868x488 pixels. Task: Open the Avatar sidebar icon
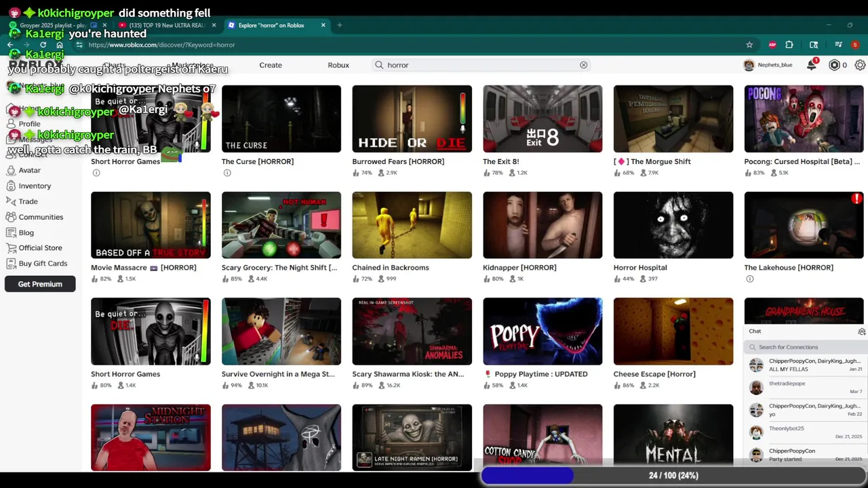[x=11, y=170]
